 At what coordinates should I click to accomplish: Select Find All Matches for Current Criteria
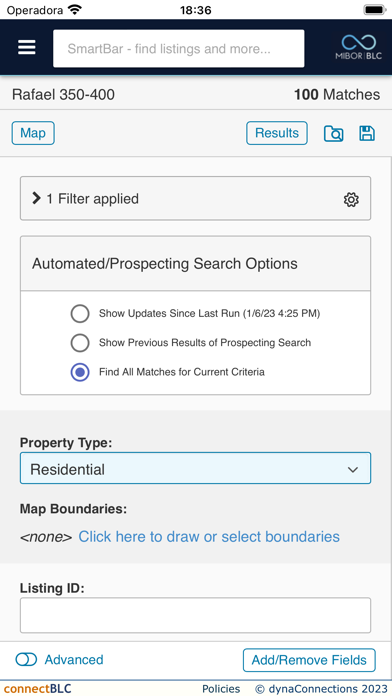[x=80, y=372]
